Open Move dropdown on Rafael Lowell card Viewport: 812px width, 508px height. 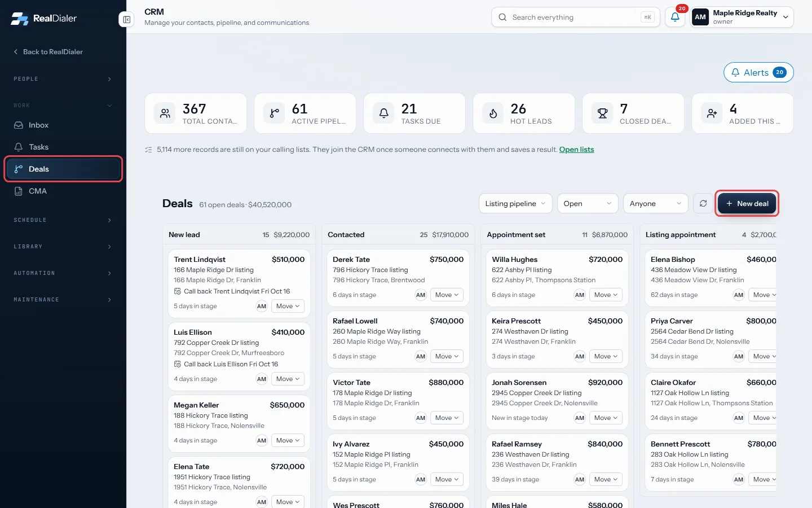(447, 357)
